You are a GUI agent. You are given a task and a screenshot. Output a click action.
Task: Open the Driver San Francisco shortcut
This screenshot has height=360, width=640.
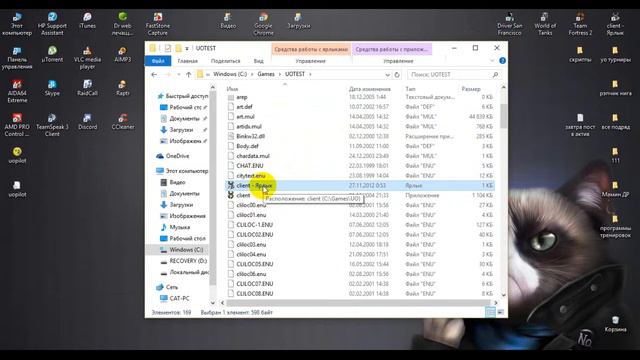point(509,24)
